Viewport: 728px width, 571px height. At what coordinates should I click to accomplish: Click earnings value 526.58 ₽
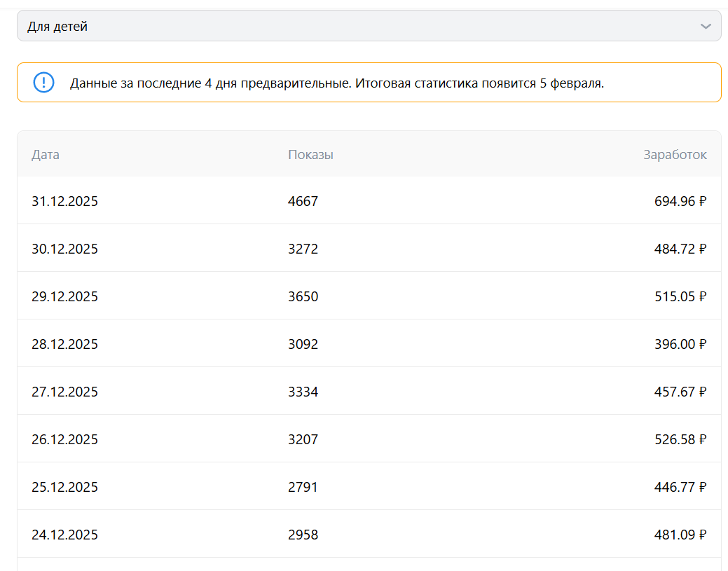pyautogui.click(x=680, y=440)
